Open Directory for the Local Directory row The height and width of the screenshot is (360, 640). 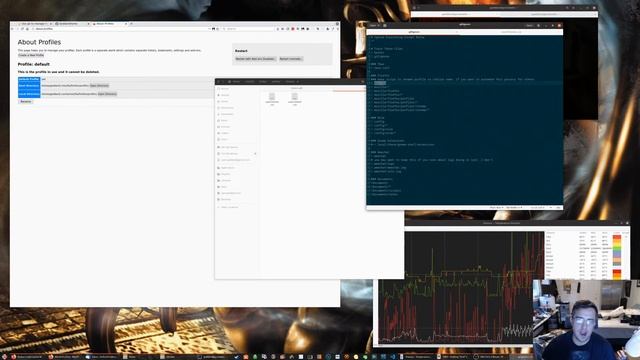107,94
